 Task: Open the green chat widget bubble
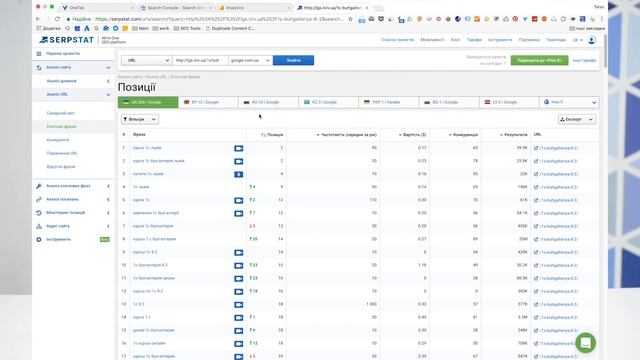point(585,343)
